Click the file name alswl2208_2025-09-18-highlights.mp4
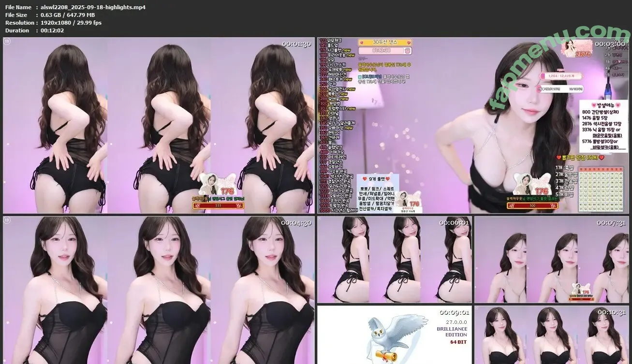The width and height of the screenshot is (632, 364). pyautogui.click(x=90, y=7)
